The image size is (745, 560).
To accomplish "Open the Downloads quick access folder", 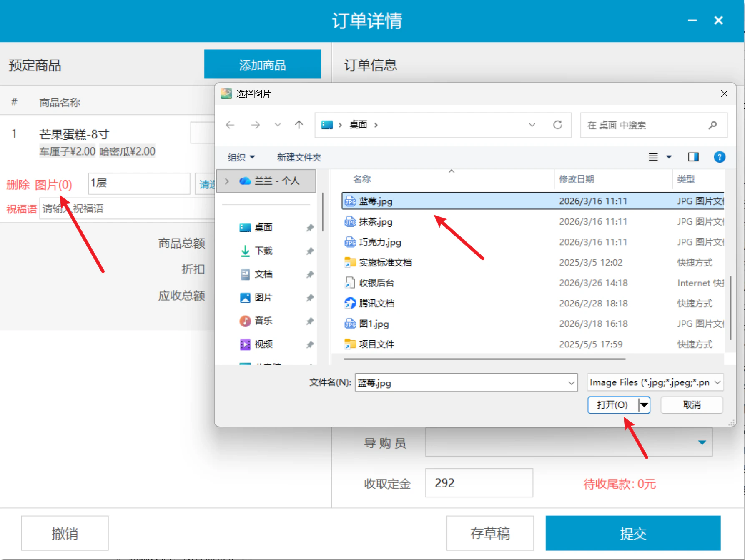I will (x=263, y=251).
